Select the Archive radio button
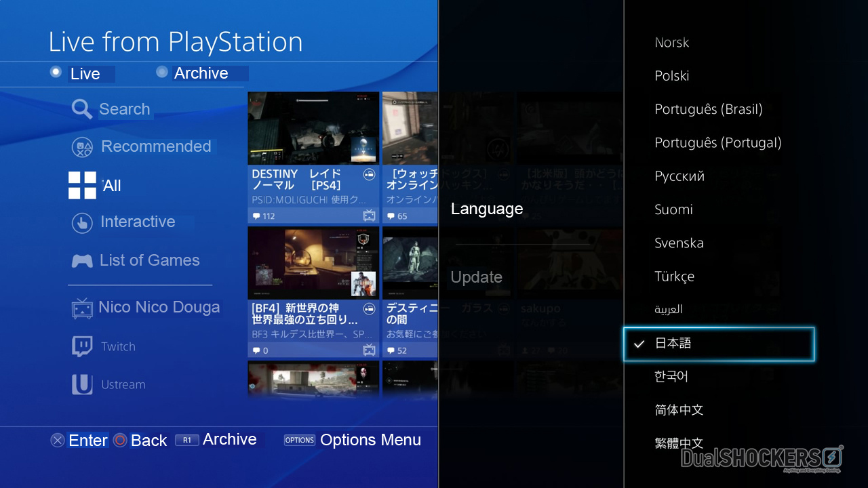Screen dimensions: 868x488 tap(161, 72)
